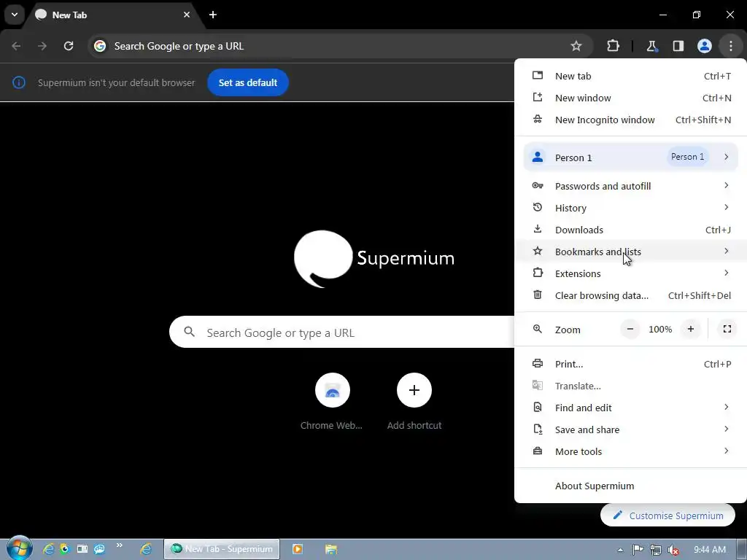
Task: Click the info icon on default browser bar
Action: click(18, 82)
